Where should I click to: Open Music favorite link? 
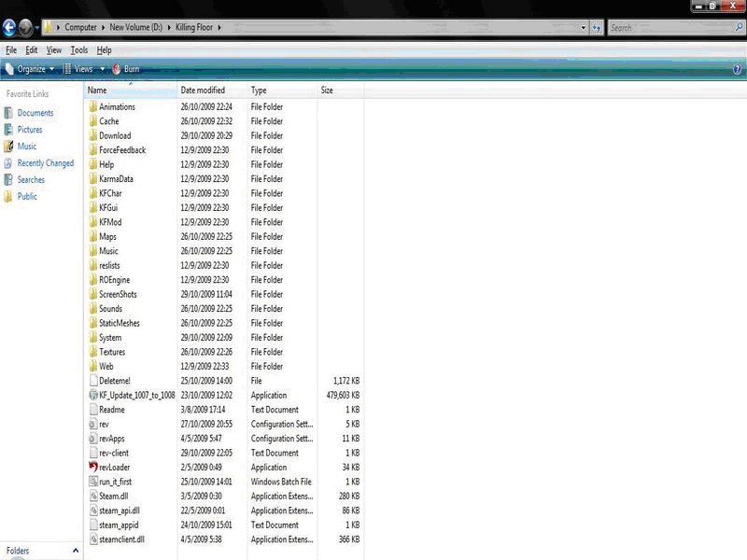click(x=27, y=147)
